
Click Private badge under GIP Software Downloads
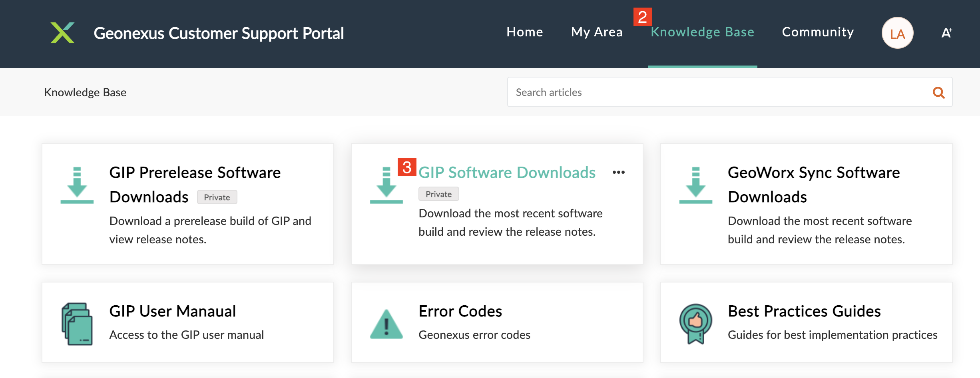(x=438, y=194)
